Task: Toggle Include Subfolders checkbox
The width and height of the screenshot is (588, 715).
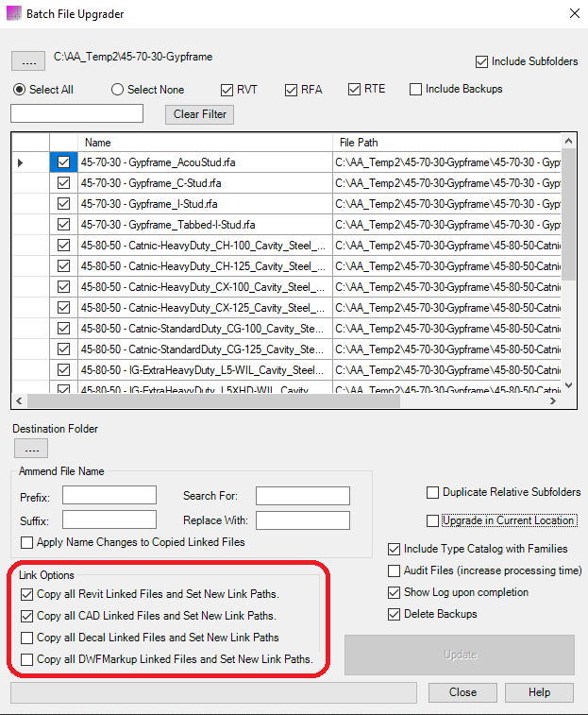Action: tap(481, 61)
